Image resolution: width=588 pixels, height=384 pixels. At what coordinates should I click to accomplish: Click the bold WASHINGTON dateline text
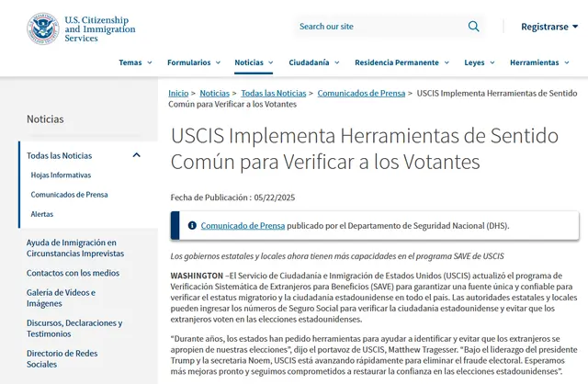[x=197, y=276]
